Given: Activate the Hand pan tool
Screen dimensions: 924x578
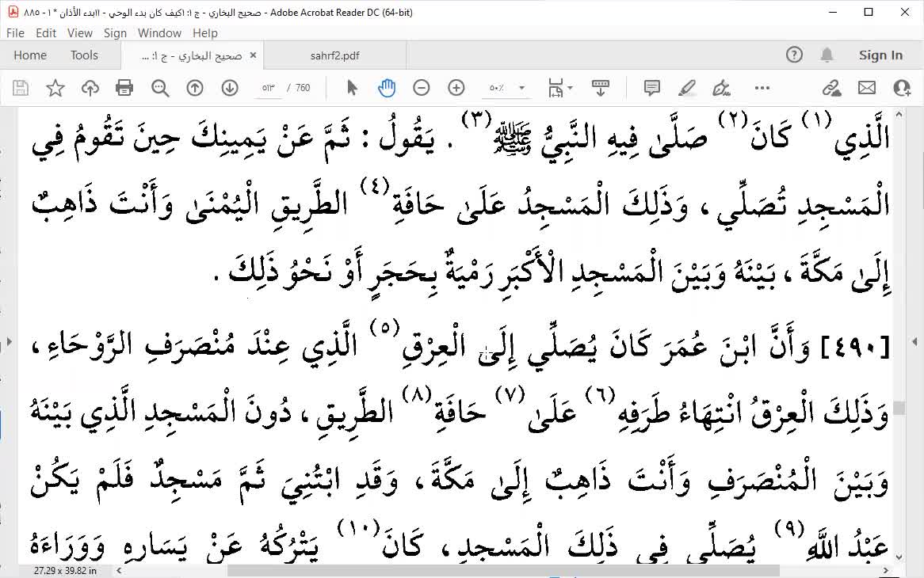Looking at the screenshot, I should tap(386, 89).
